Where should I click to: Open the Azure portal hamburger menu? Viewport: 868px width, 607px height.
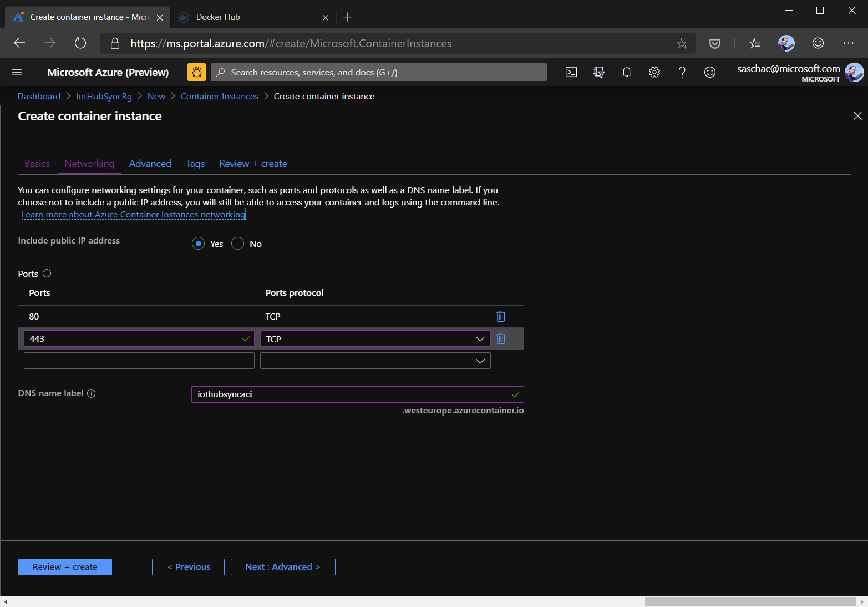tap(17, 72)
